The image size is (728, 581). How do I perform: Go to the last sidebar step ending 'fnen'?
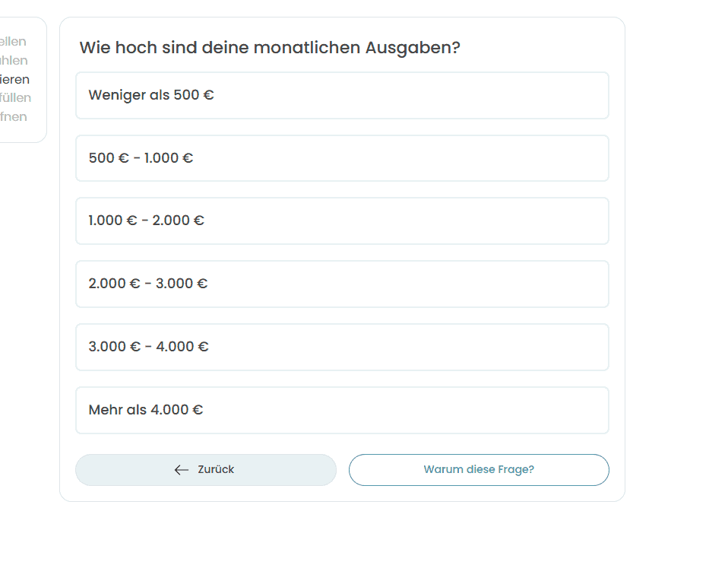(x=14, y=116)
